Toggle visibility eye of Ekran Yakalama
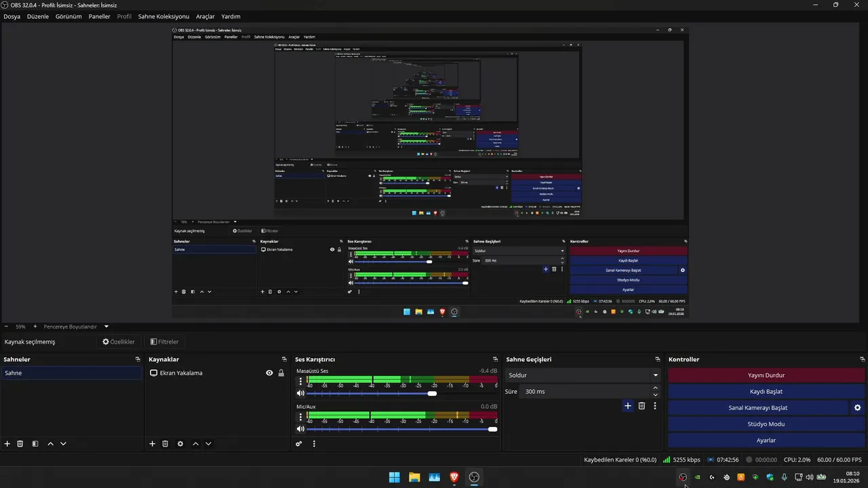This screenshot has width=868, height=488. [269, 373]
